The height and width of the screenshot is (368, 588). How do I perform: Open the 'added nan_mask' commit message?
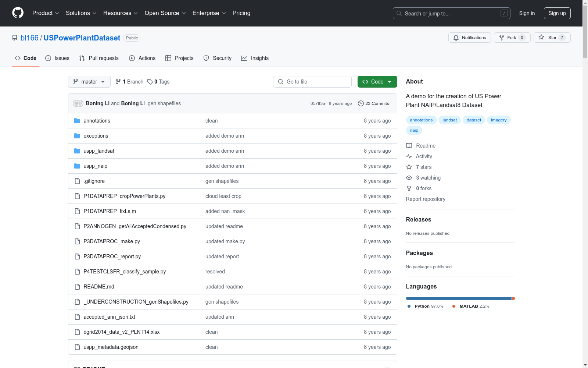pos(225,211)
